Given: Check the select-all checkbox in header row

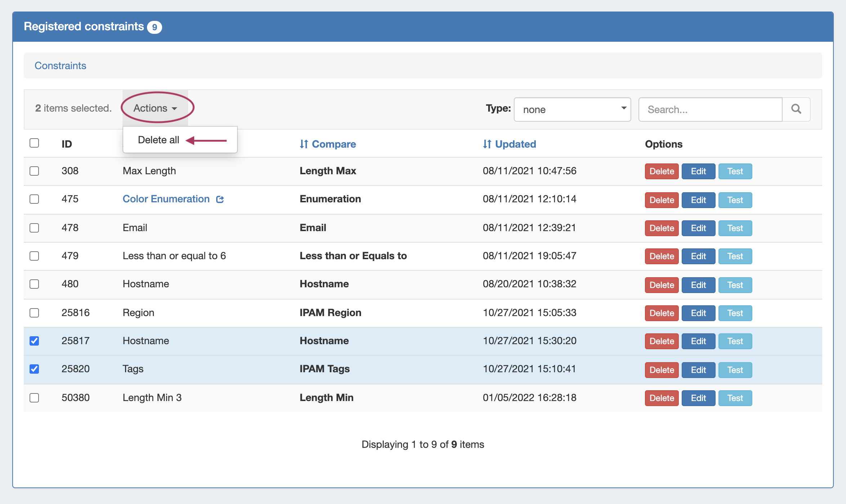Looking at the screenshot, I should [34, 143].
